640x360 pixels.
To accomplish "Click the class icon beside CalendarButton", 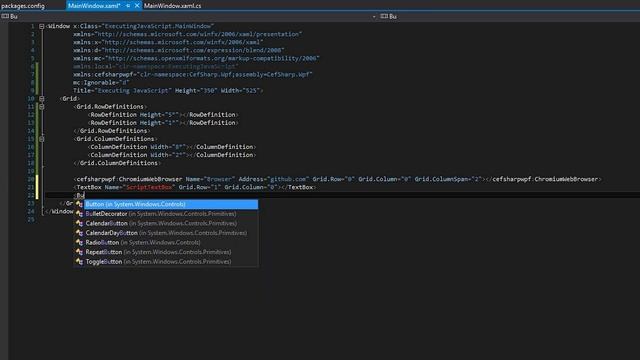I will [x=79, y=223].
